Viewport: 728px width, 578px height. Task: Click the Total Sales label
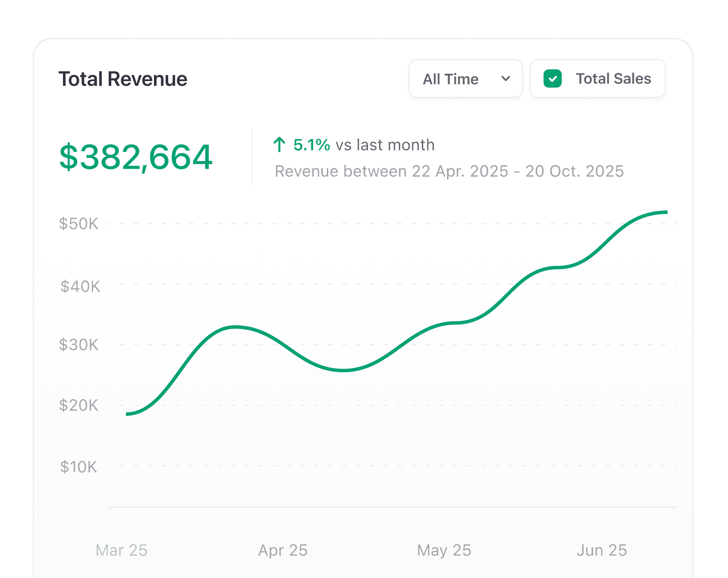pyautogui.click(x=613, y=79)
